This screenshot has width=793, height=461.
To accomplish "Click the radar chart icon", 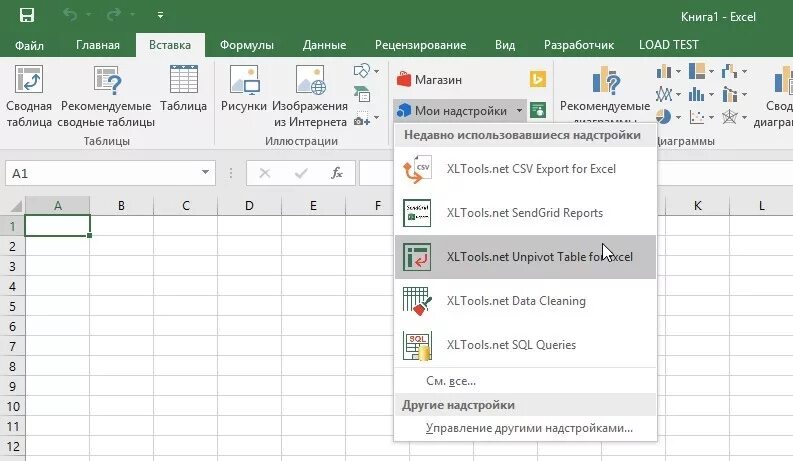I will click(x=729, y=117).
